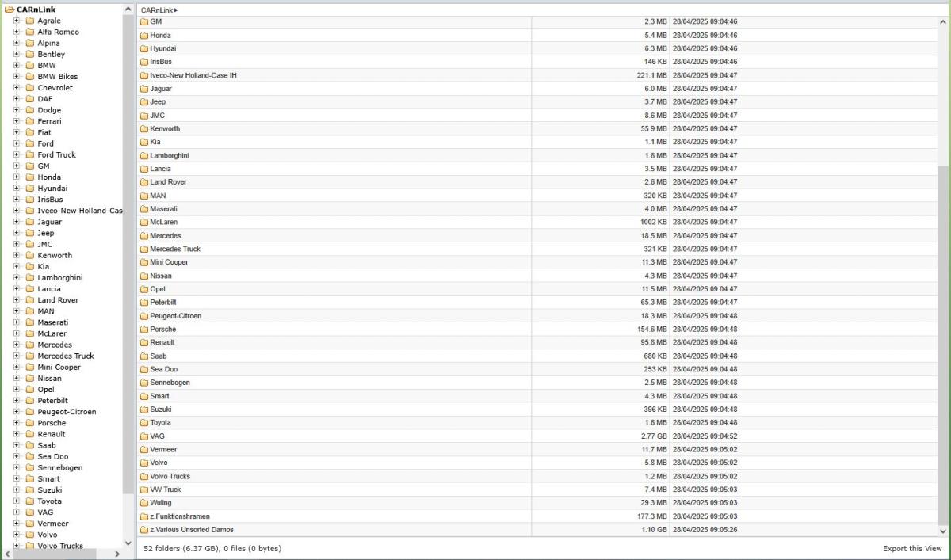Click the DAF folder icon in tree

click(x=30, y=99)
